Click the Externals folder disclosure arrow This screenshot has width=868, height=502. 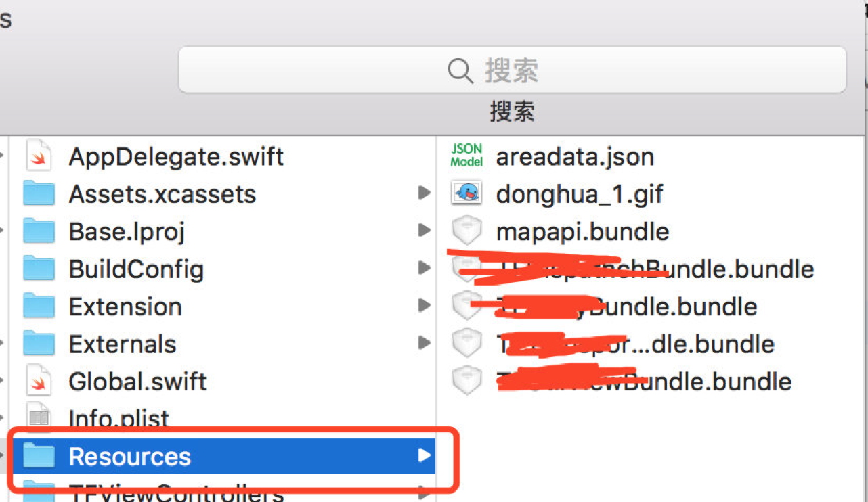[424, 343]
